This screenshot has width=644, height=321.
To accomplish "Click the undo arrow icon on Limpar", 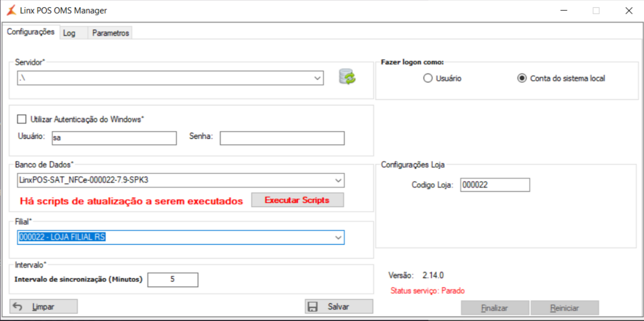I will click(18, 307).
